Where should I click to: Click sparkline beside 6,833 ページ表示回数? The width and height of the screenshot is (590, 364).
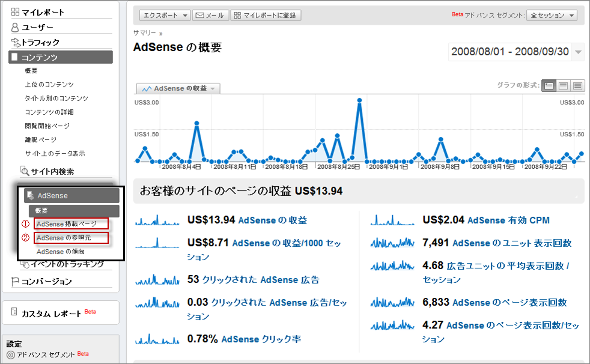point(392,302)
